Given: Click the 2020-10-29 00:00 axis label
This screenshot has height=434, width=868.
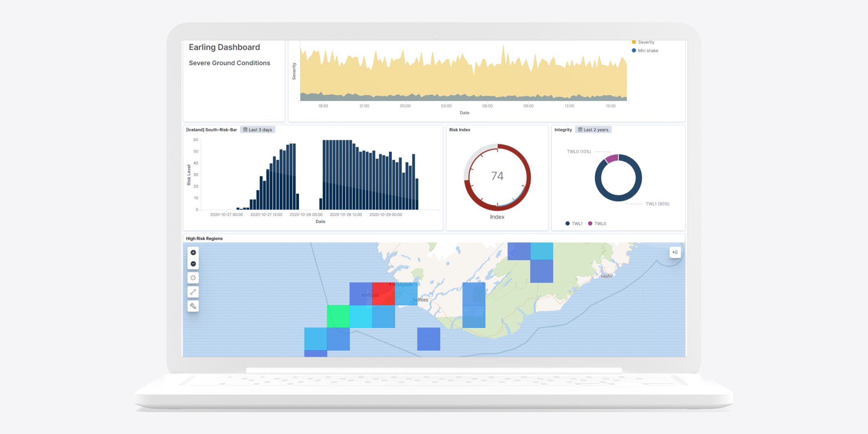Looking at the screenshot, I should 385,215.
